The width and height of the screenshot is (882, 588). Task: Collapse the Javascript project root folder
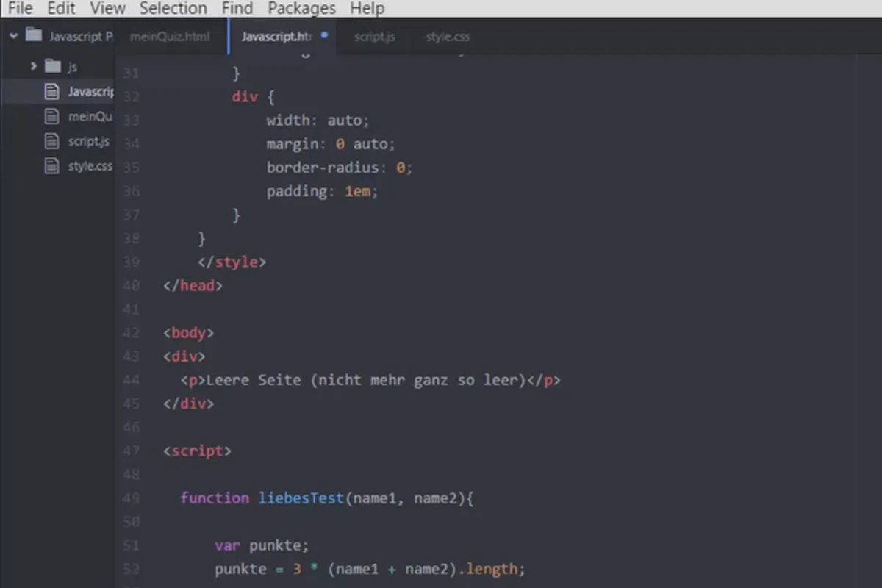click(13, 35)
